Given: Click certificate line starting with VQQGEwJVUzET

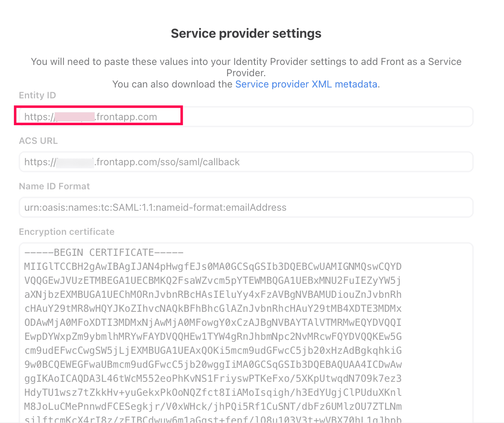Looking at the screenshot, I should pyautogui.click(x=213, y=281).
